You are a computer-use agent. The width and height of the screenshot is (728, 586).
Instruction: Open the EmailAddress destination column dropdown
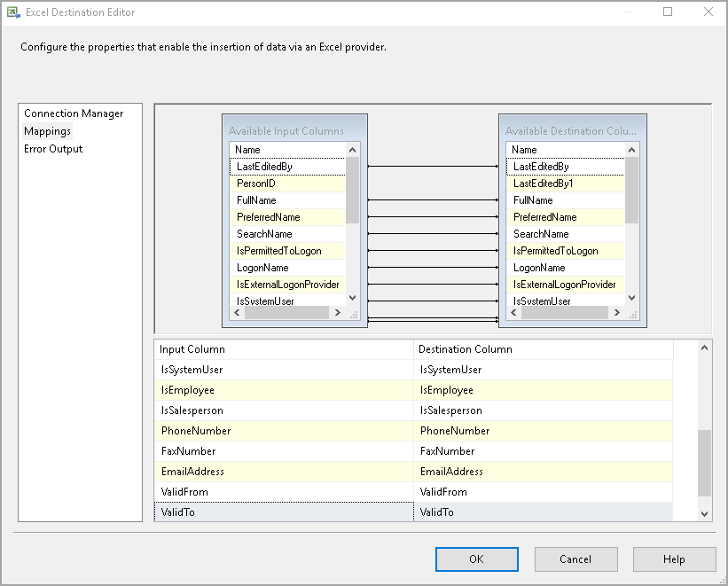pos(543,472)
